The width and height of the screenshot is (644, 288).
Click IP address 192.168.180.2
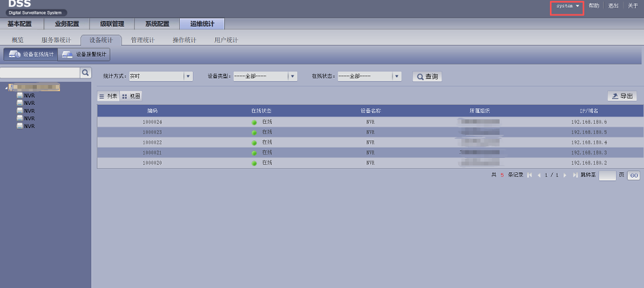click(x=589, y=163)
